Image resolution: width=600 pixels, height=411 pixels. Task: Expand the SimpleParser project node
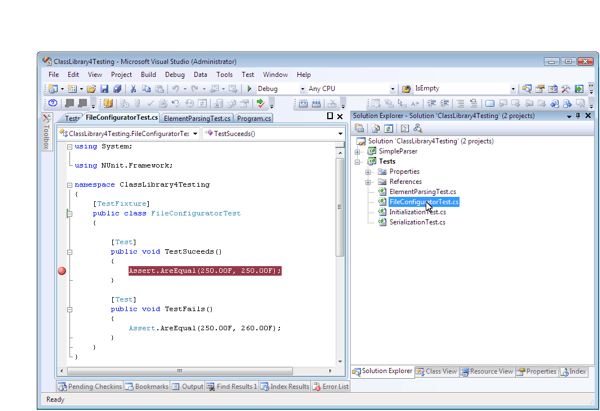[x=357, y=152]
